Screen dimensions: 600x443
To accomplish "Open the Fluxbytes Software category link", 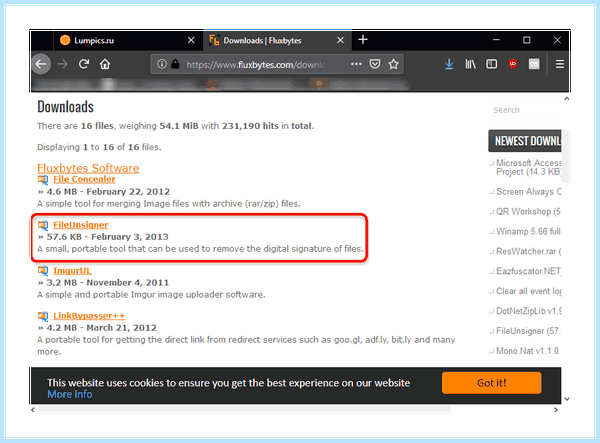I will 88,168.
